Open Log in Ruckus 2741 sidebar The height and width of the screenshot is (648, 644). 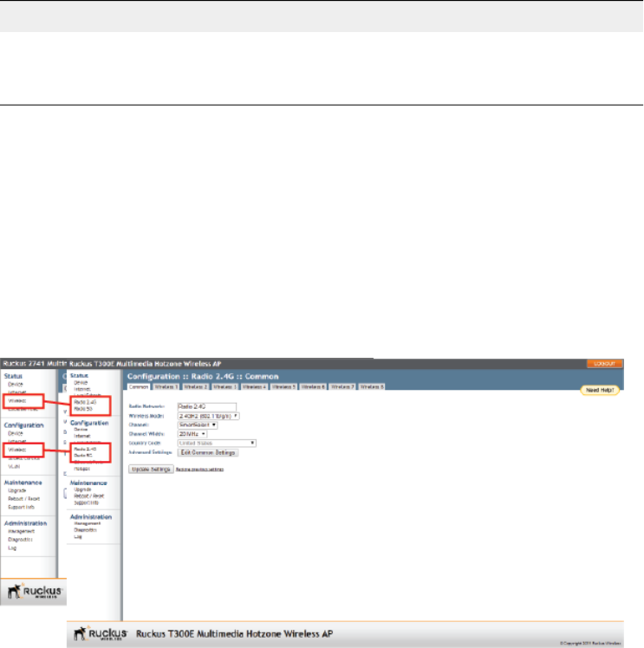[12, 548]
